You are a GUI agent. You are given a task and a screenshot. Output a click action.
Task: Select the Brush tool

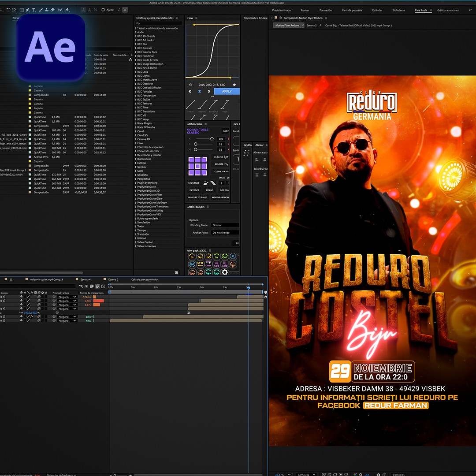pyautogui.click(x=41, y=10)
